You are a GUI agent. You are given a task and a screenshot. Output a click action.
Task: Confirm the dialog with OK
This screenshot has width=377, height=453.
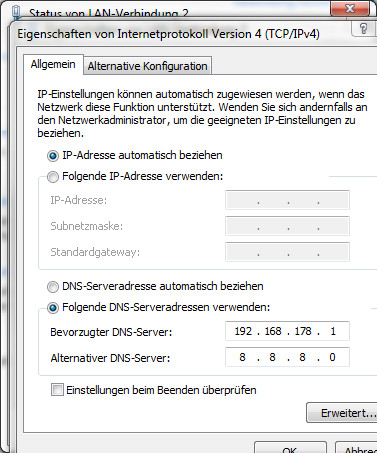290,448
